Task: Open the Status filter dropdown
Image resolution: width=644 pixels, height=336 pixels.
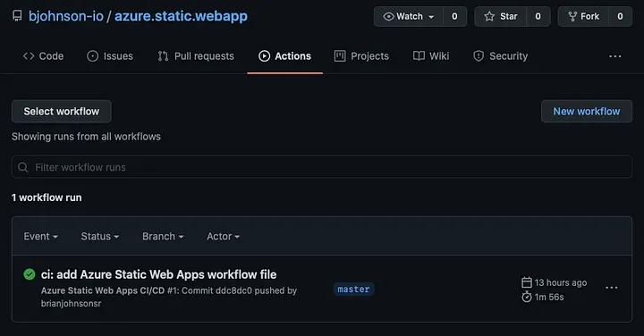Action: [x=100, y=237]
